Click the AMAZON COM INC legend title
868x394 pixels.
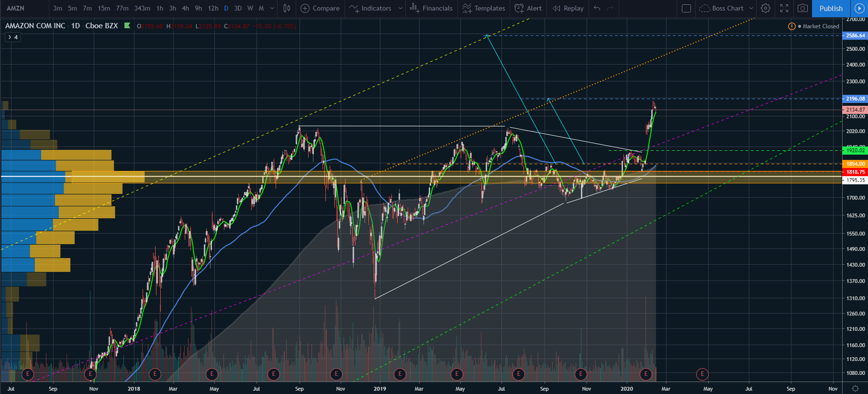[35, 25]
